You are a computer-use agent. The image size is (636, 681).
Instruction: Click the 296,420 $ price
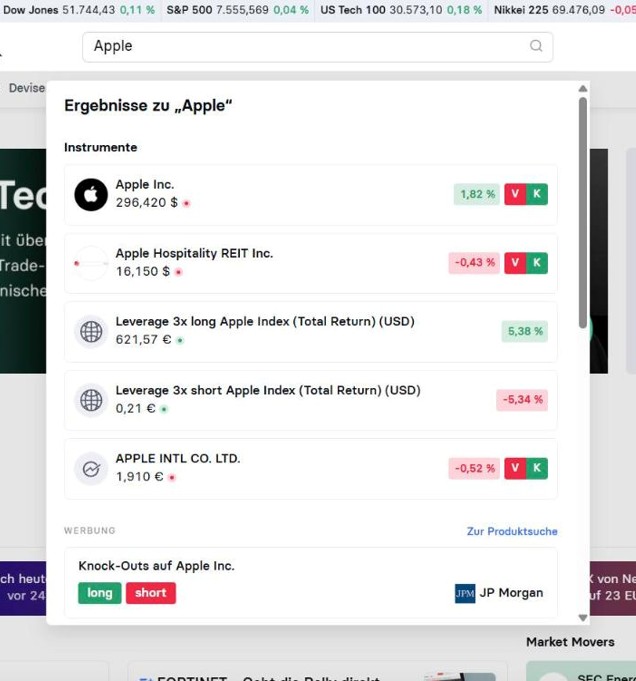coord(147,203)
